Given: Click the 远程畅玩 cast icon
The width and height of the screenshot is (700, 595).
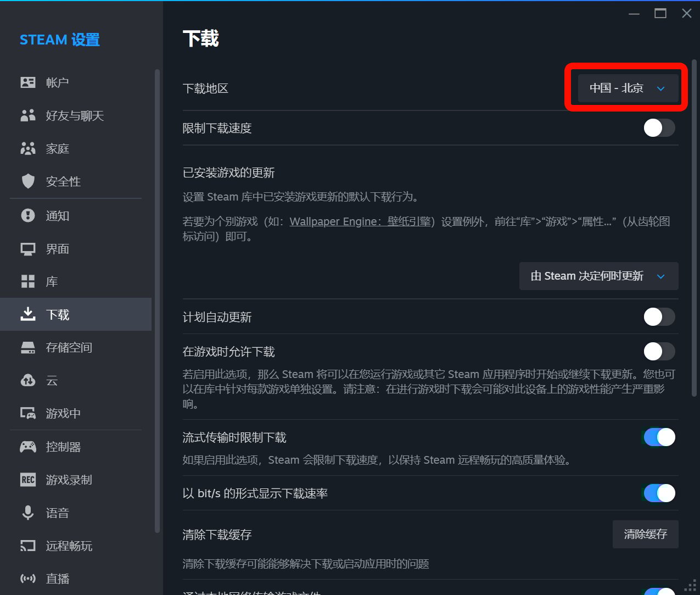Looking at the screenshot, I should (28, 546).
